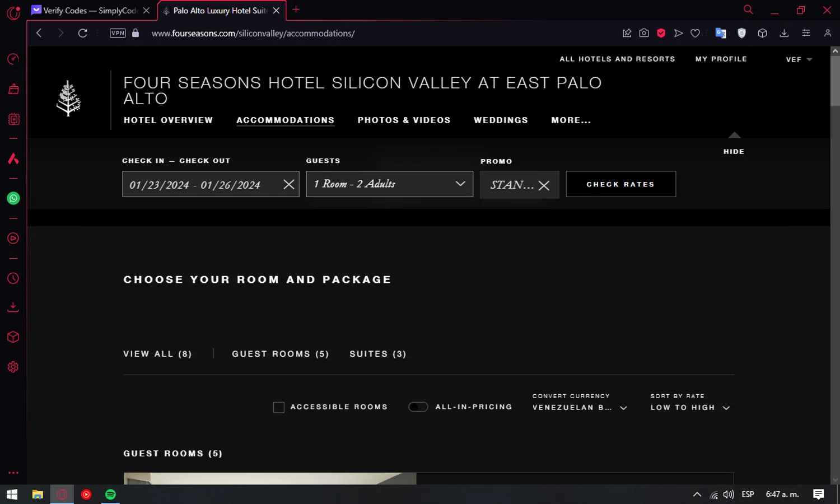
Task: Open Photos & Videos menu item
Action: pos(404,120)
